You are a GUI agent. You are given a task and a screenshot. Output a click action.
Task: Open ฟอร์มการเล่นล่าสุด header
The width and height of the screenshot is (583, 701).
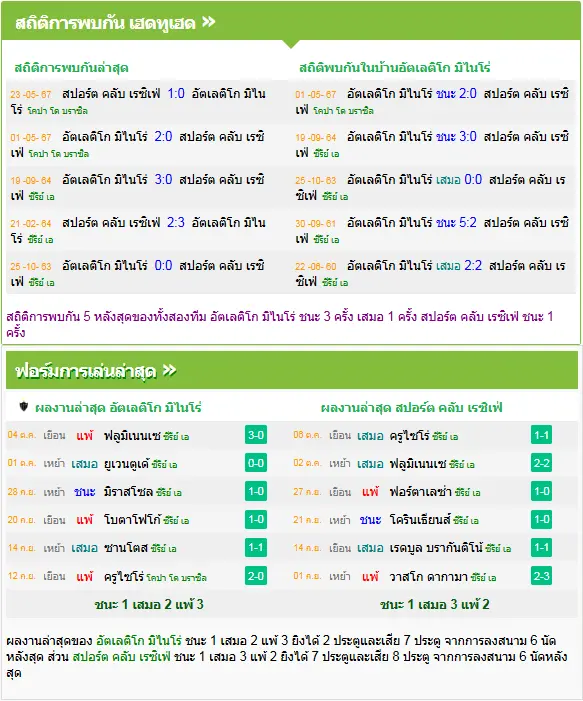click(292, 370)
